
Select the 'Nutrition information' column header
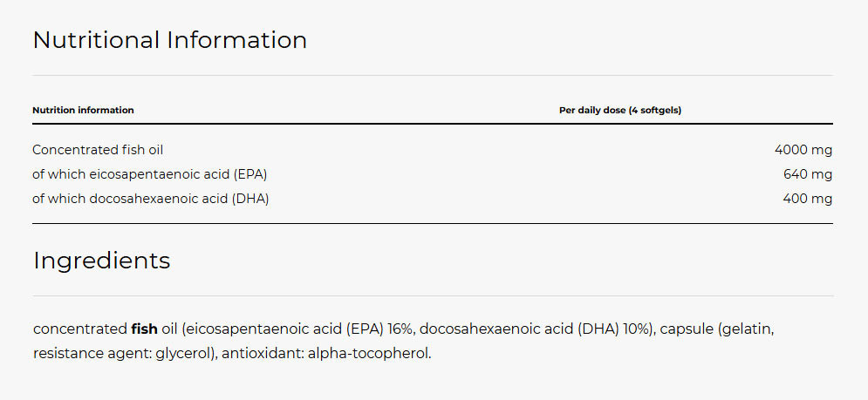pos(83,110)
